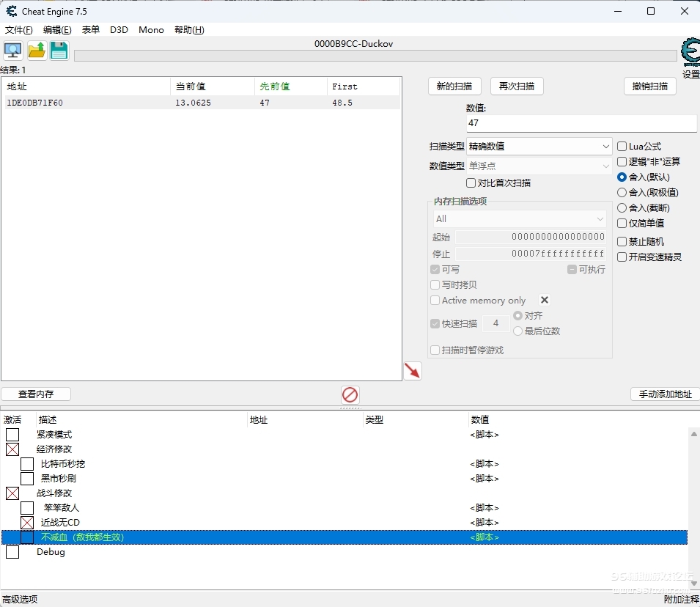Toggle the 经济修改 group checkbox
Image resolution: width=700 pixels, height=607 pixels.
(12, 449)
